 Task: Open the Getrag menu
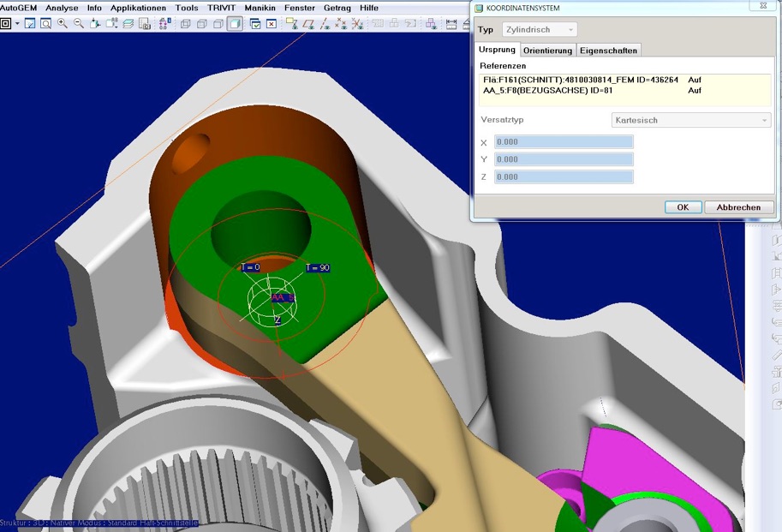pos(337,8)
